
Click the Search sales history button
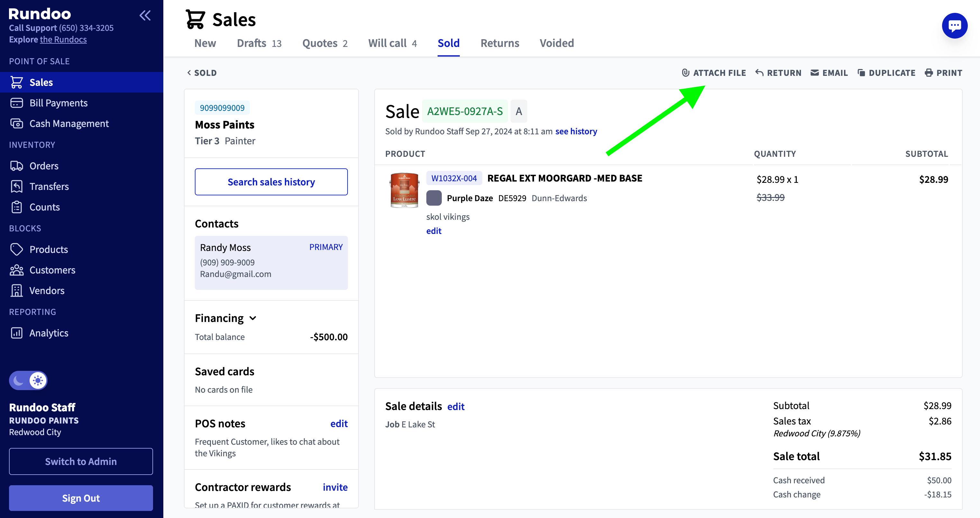(271, 182)
